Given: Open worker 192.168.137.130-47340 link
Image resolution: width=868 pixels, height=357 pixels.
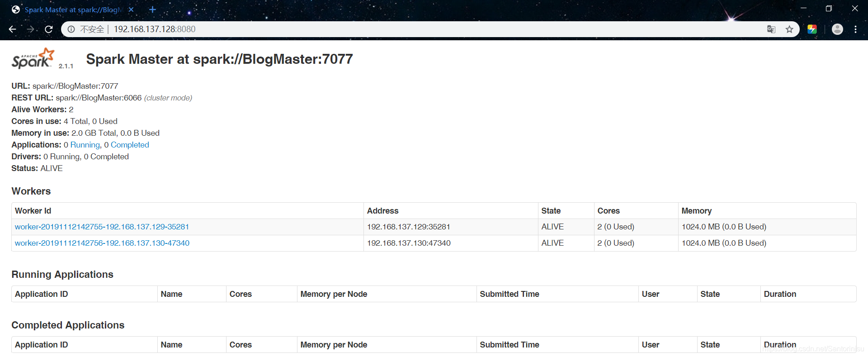Looking at the screenshot, I should point(102,243).
